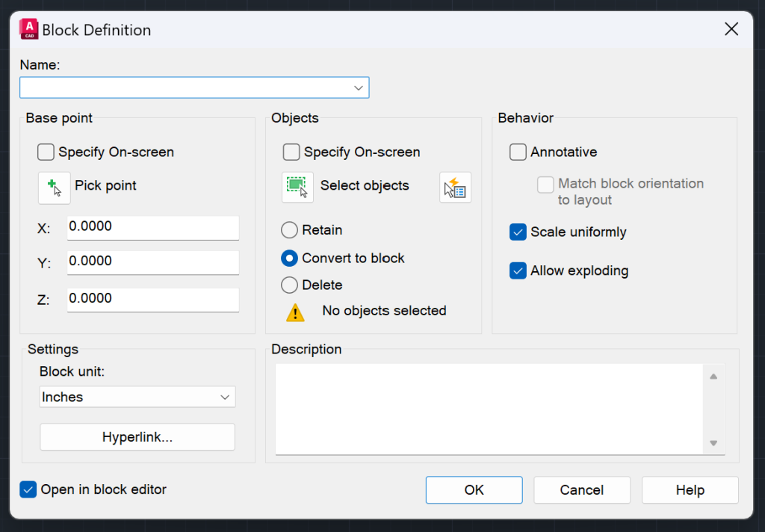Enable Specify On-screen under Objects
The width and height of the screenshot is (765, 532).
pyautogui.click(x=291, y=152)
